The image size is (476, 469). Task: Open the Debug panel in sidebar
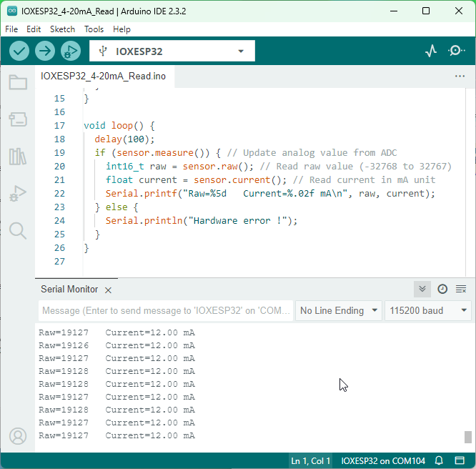[x=18, y=194]
